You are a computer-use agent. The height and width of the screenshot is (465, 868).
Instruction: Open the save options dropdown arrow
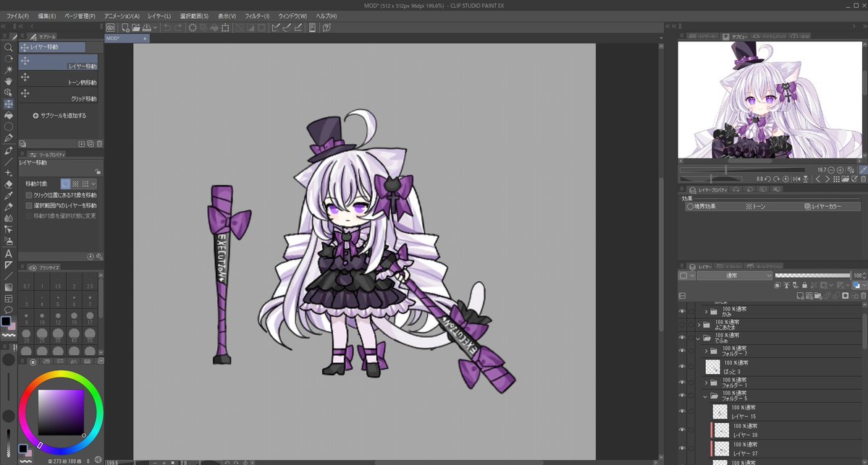[x=155, y=27]
